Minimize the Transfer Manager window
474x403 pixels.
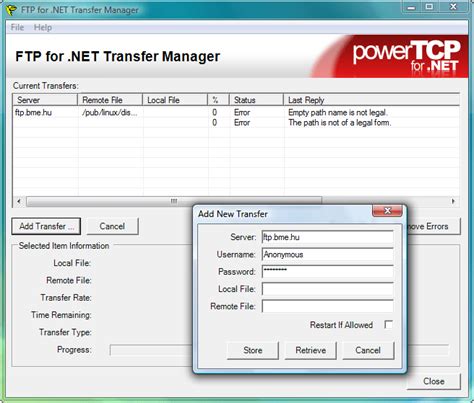pos(411,7)
